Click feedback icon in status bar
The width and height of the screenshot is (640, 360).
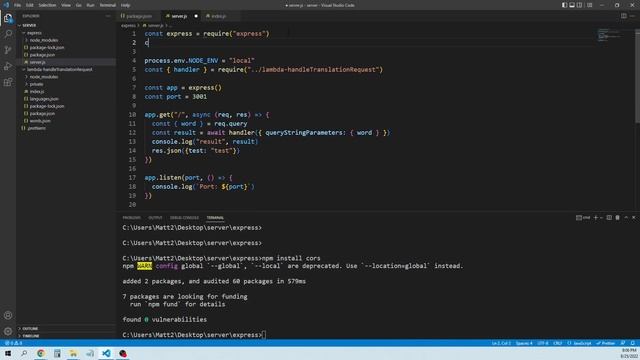click(x=623, y=343)
